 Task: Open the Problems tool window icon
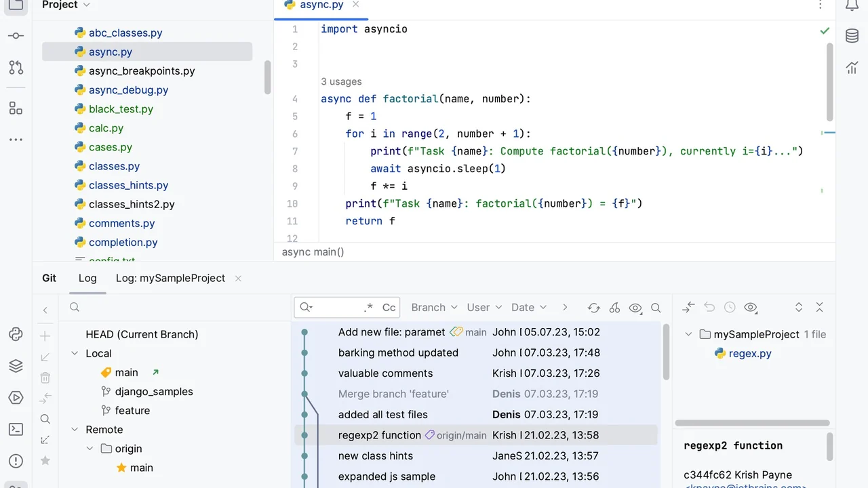(16, 461)
